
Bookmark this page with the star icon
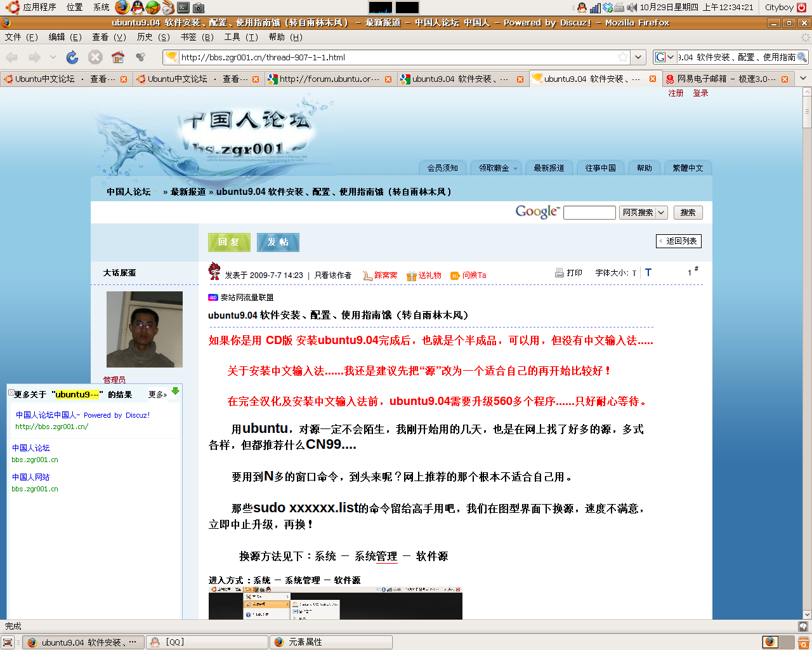[x=623, y=57]
